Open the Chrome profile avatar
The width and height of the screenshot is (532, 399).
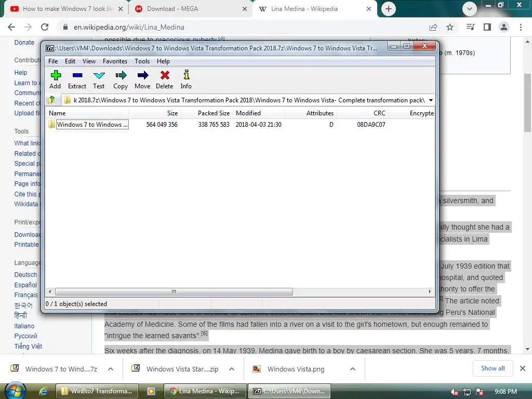(x=504, y=27)
